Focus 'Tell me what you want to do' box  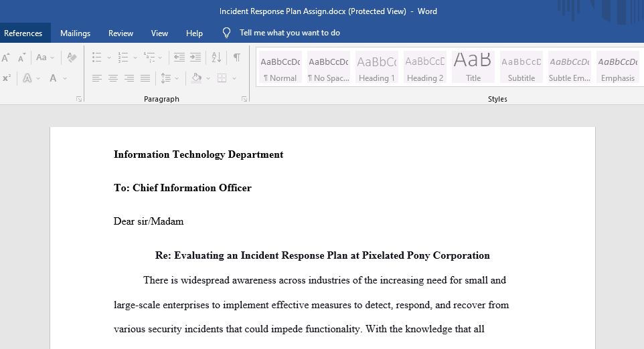point(290,33)
